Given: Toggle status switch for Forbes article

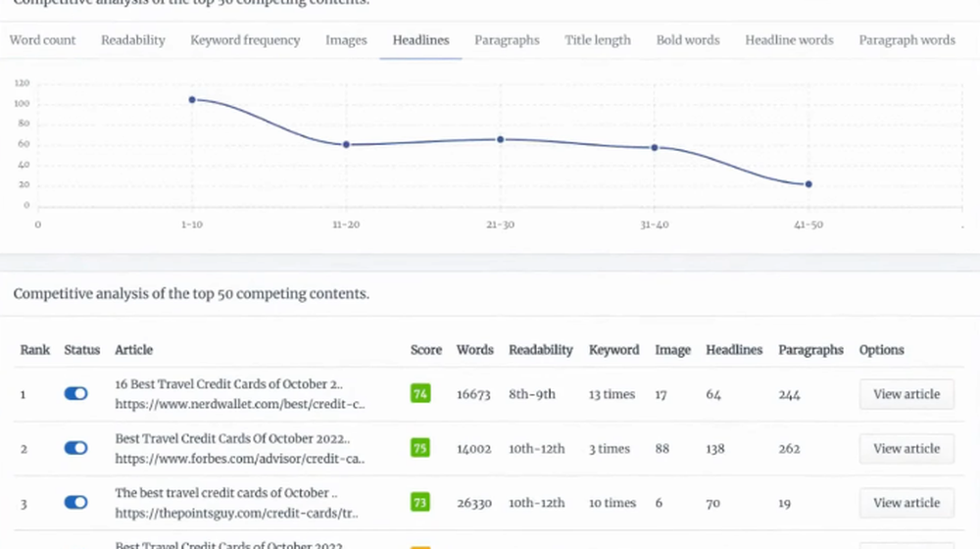Looking at the screenshot, I should click(x=75, y=448).
